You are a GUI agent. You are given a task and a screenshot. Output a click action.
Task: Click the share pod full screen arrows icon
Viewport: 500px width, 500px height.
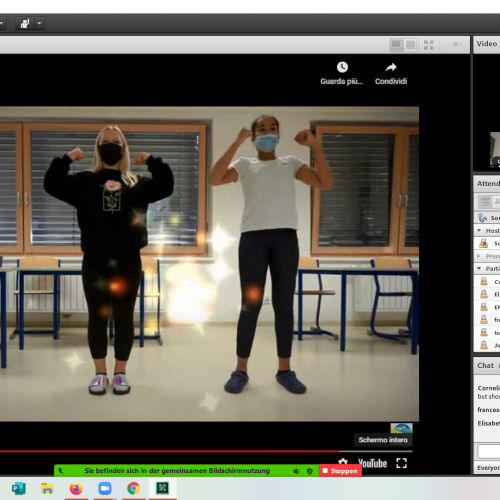pos(429,44)
